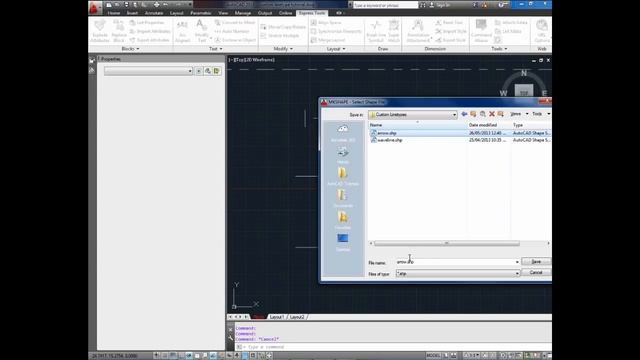Click the Modify Text tool
This screenshot has width=640, height=360.
[202, 31]
